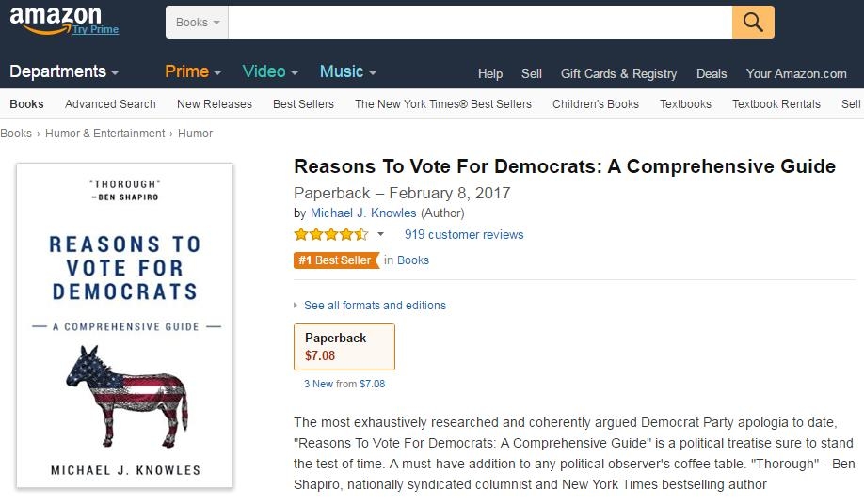Select the Paperback $7.08 format button
The height and width of the screenshot is (504, 864).
344,347
